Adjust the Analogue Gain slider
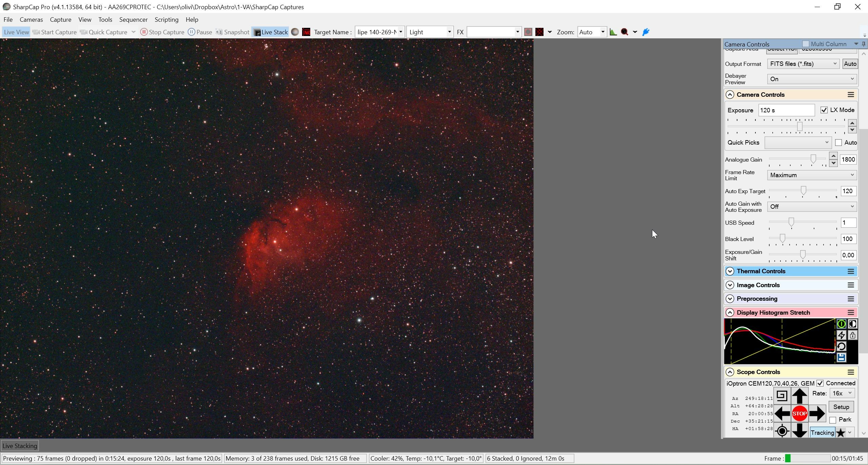The image size is (868, 465). coord(813,159)
